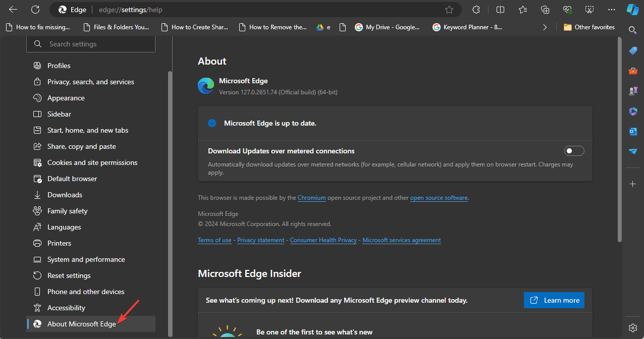
Task: Open Copilot from the toolbar corner
Action: tap(633, 10)
